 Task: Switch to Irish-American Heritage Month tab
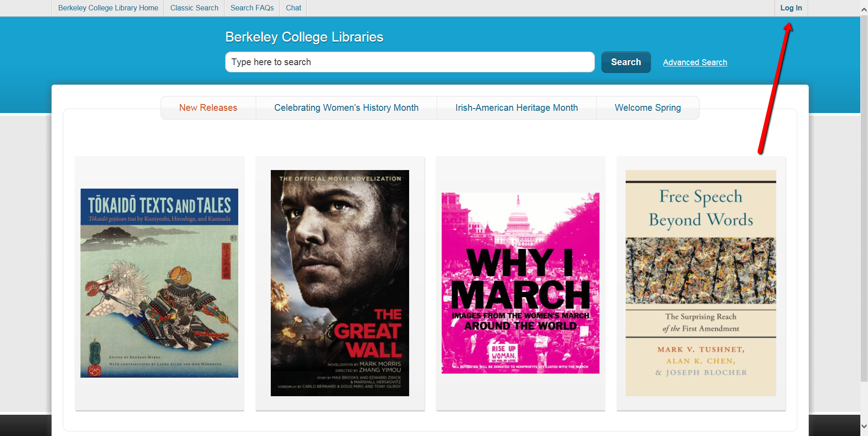(x=516, y=108)
